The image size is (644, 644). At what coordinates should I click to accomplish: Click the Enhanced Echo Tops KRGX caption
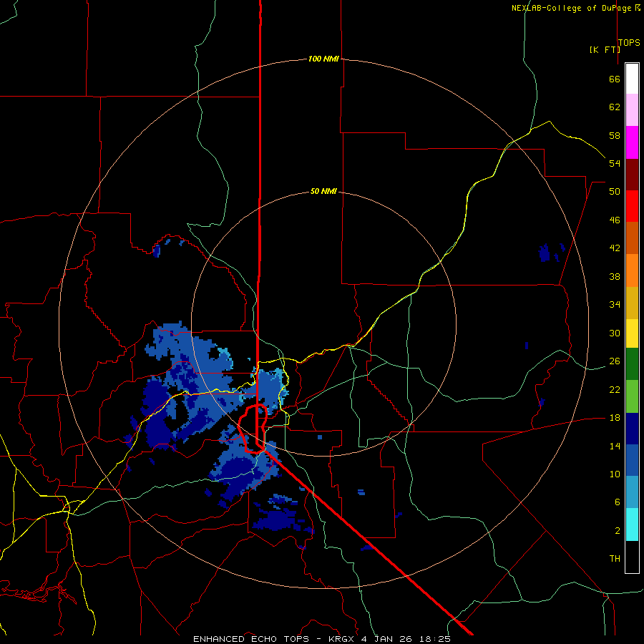(322, 639)
